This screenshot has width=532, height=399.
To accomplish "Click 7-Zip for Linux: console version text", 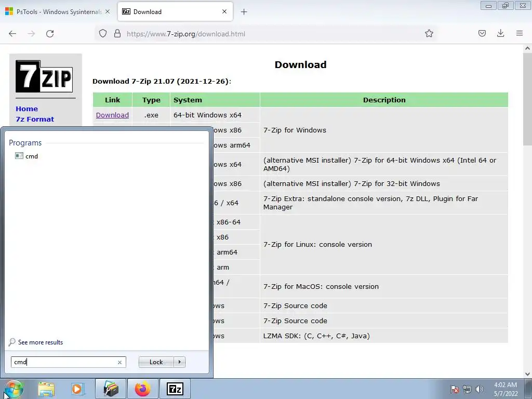I will click(317, 245).
